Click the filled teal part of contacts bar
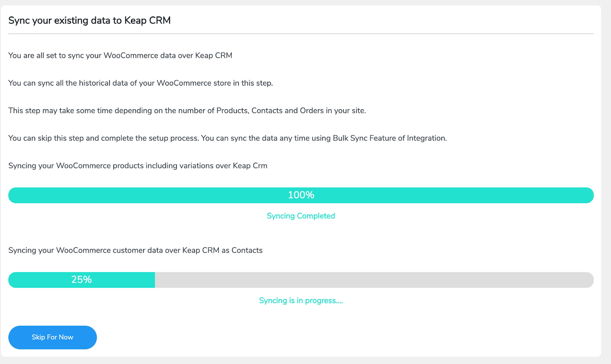The height and width of the screenshot is (364, 611). (82, 280)
